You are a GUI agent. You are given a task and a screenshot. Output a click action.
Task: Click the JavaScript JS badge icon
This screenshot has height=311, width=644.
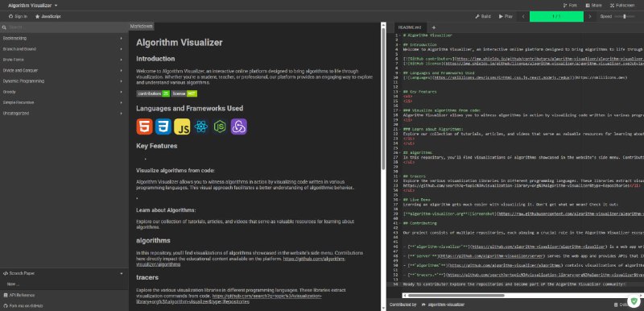tap(182, 126)
